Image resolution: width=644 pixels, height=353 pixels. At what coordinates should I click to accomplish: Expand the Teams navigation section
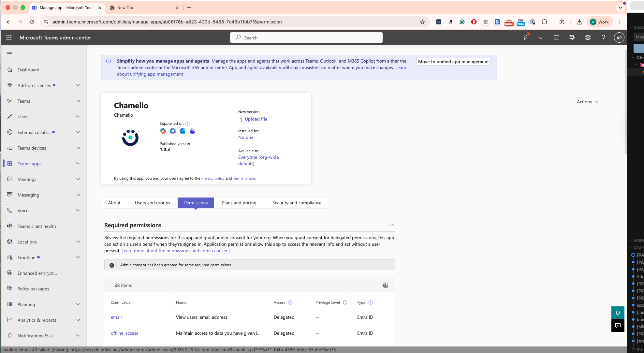pyautogui.click(x=78, y=101)
